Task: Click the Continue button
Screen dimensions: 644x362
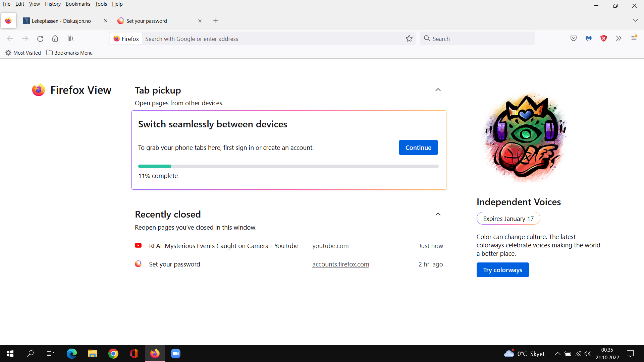Action: (x=418, y=147)
